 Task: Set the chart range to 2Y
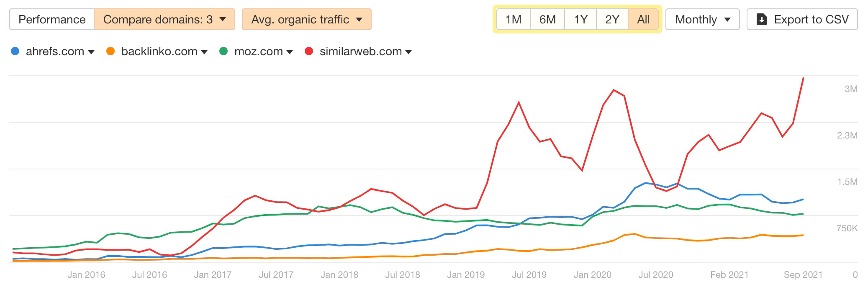(x=612, y=20)
